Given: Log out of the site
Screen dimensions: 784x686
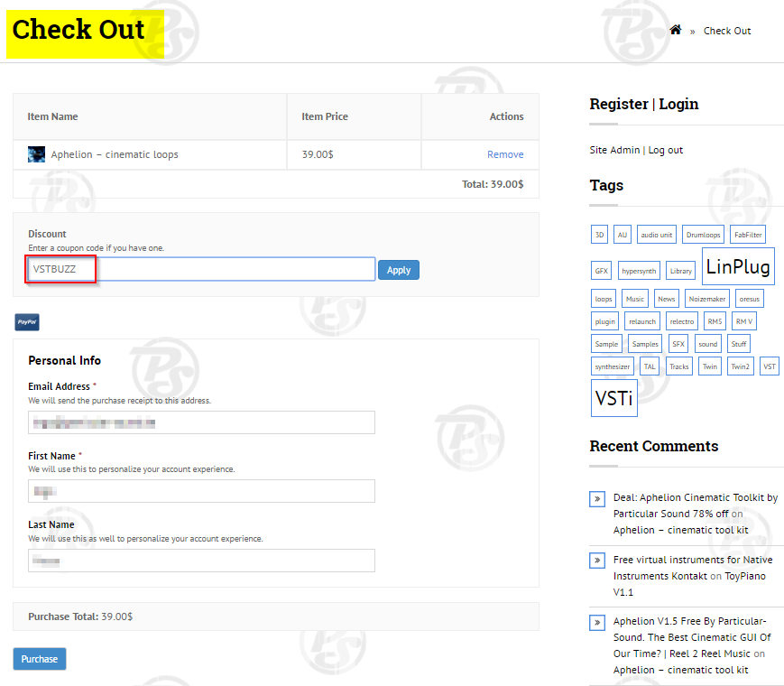Looking at the screenshot, I should 665,150.
